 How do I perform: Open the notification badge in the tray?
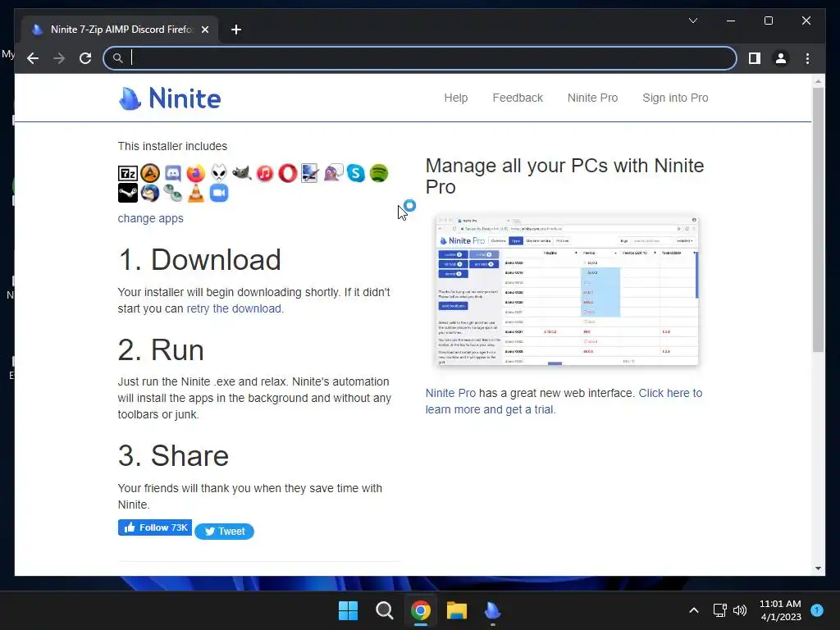tap(816, 610)
